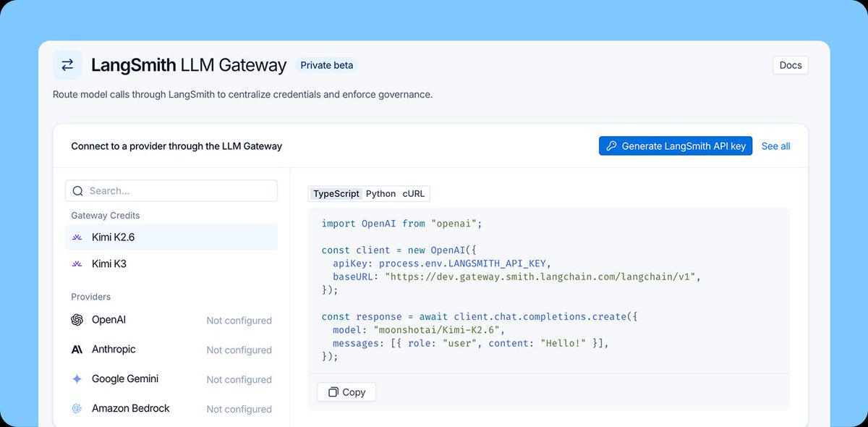Click the "Route model calls through LangSmith" description
Image resolution: width=868 pixels, height=427 pixels.
tap(242, 95)
